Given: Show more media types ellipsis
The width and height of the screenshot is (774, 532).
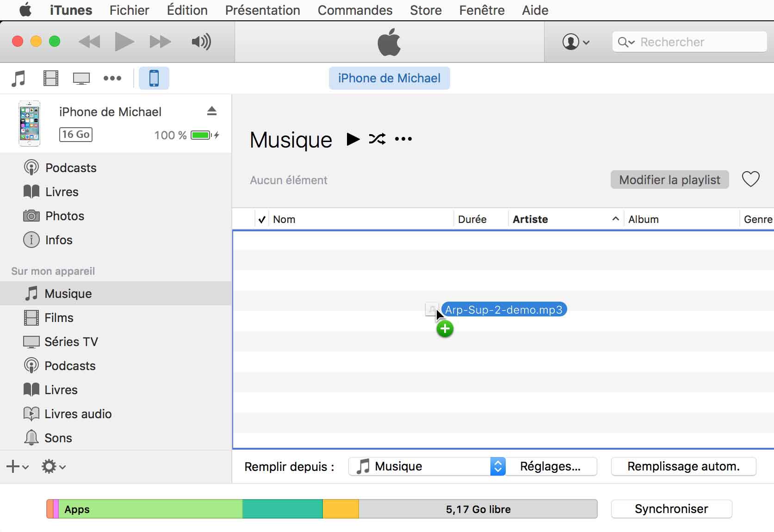Looking at the screenshot, I should (x=112, y=78).
